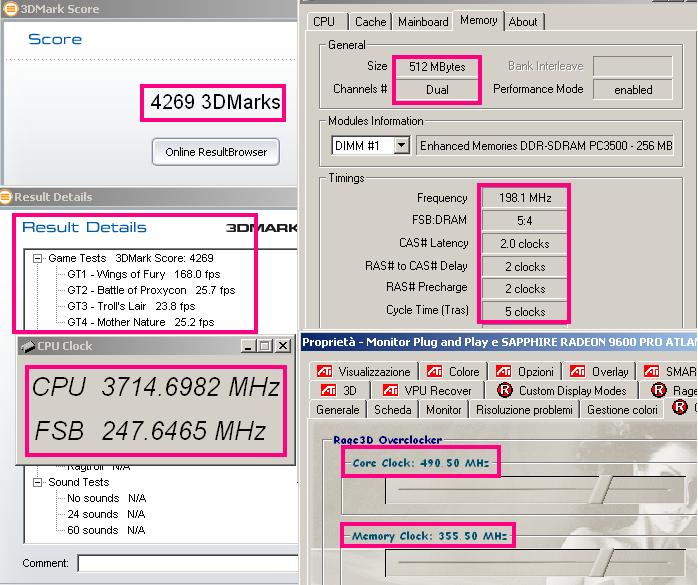This screenshot has height=585, width=698.
Task: Click the 3DMark Score title icon
Action: (x=11, y=8)
